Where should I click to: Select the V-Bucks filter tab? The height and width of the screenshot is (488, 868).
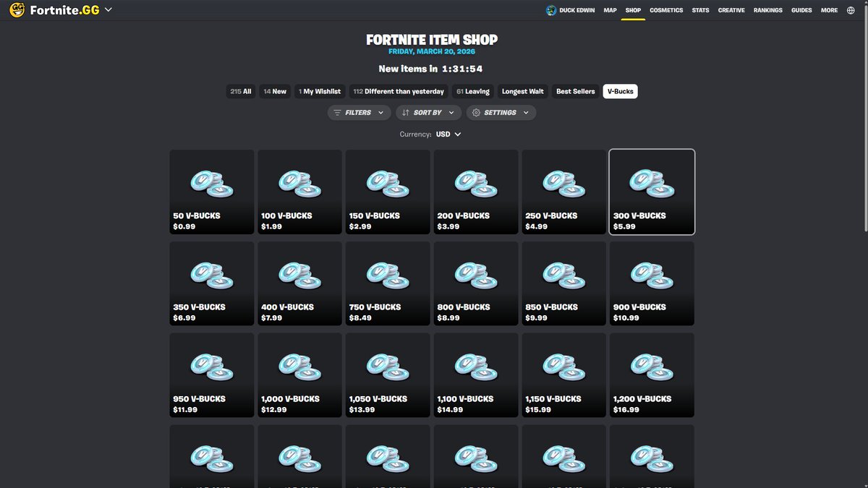tap(621, 92)
